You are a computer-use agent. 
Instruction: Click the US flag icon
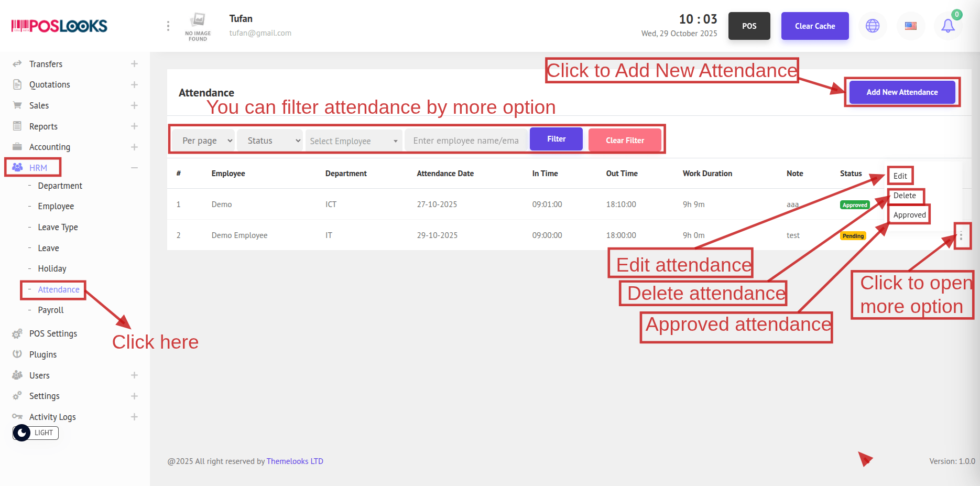point(911,26)
